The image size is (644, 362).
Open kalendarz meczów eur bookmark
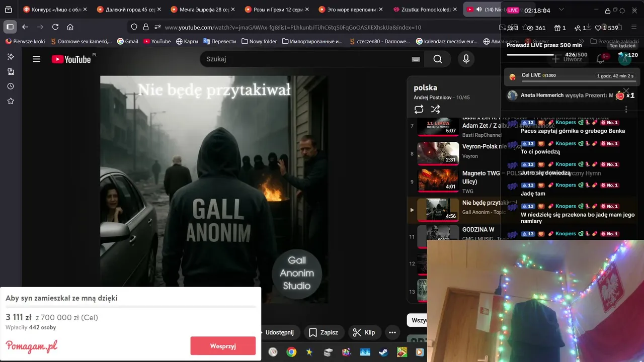pyautogui.click(x=447, y=41)
